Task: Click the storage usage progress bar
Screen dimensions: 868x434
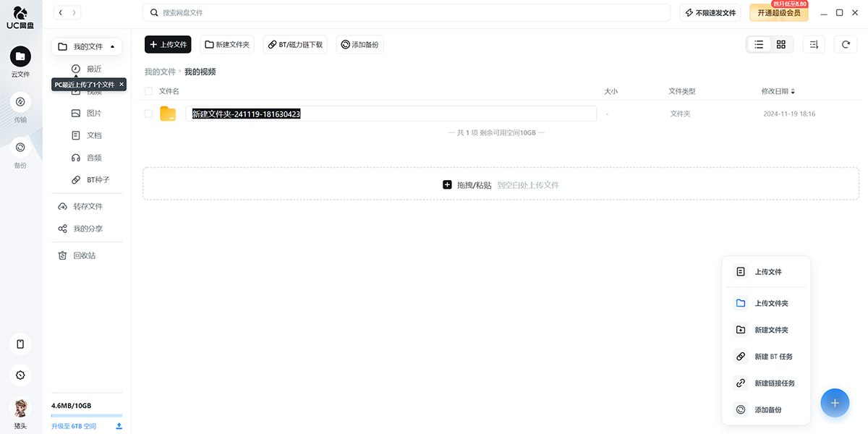Action: coord(87,416)
